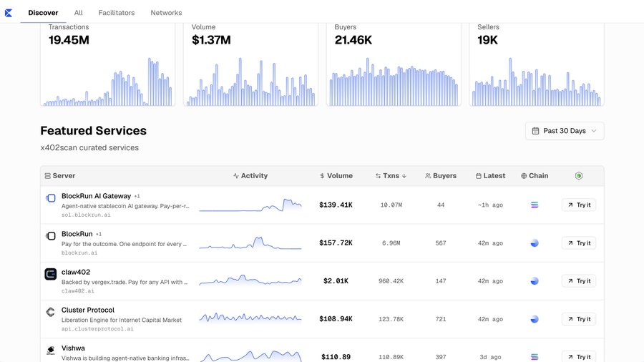Screen dimensions: 644x362
Task: Click Base chain icon in BlockRun row
Action: pos(535,243)
